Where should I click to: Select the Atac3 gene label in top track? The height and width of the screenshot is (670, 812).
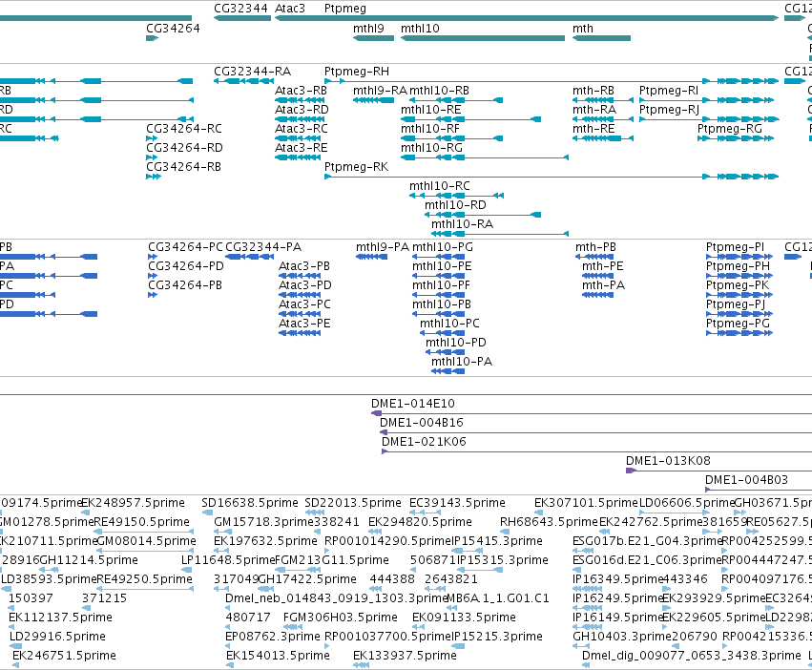tap(290, 9)
